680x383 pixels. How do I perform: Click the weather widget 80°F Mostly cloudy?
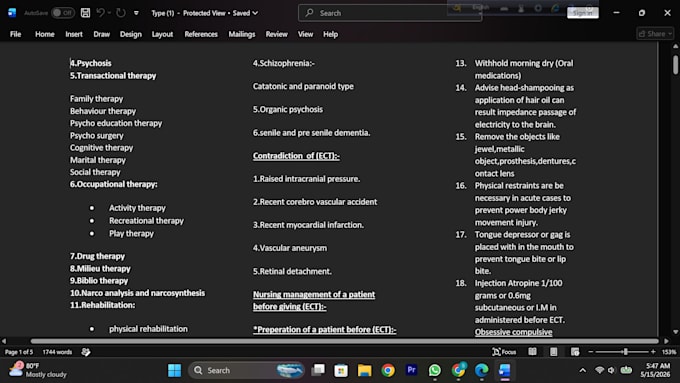pos(38,370)
